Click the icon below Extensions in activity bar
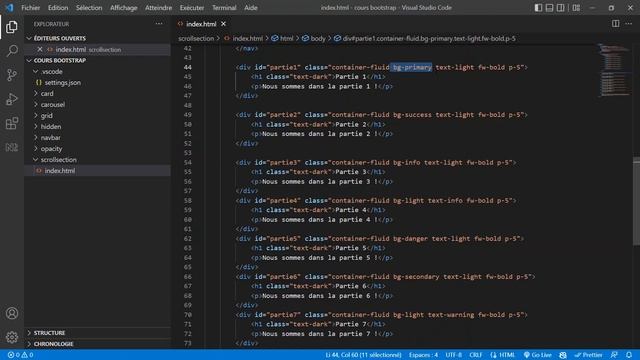Viewport: 640px width, 360px height. (x=12, y=147)
